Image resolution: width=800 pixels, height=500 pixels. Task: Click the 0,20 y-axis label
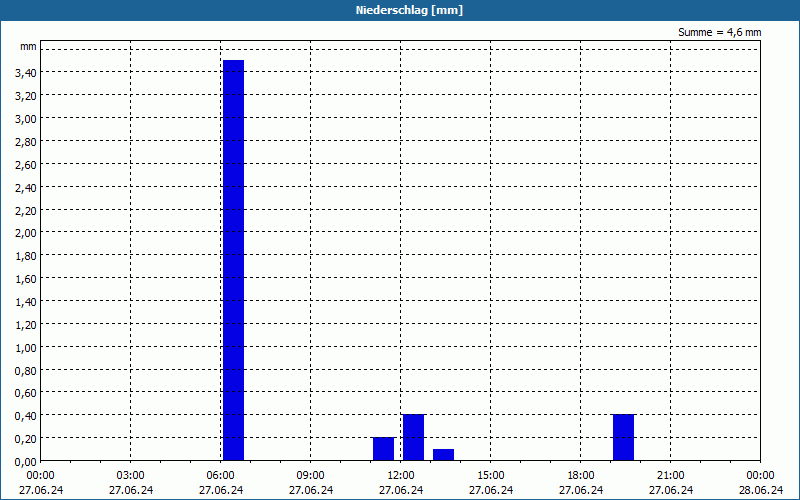(x=26, y=439)
